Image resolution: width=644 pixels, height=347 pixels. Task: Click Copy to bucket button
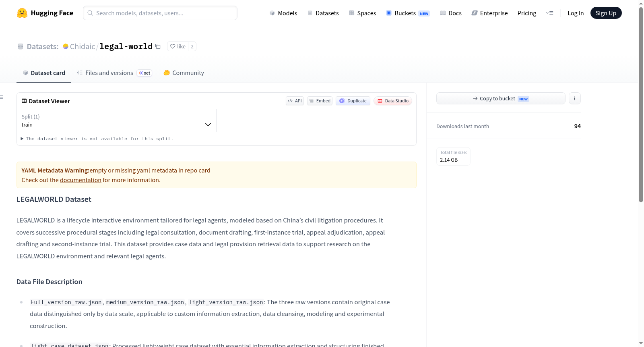[x=501, y=98]
